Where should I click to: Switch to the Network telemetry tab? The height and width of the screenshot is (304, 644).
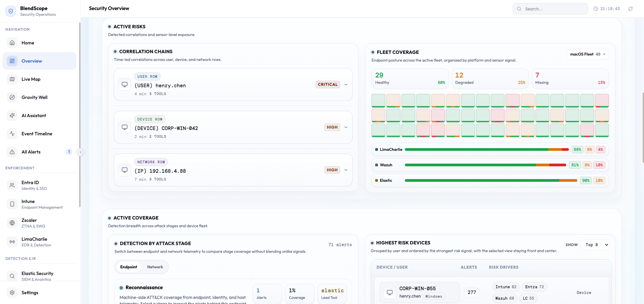click(x=155, y=267)
